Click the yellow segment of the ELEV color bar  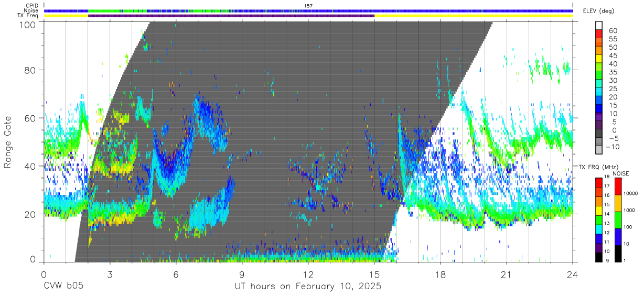599,60
